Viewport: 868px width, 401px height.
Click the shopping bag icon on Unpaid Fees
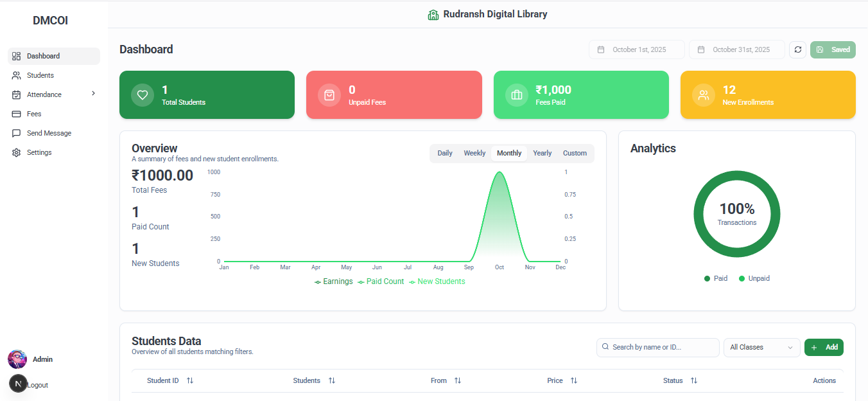click(x=329, y=95)
